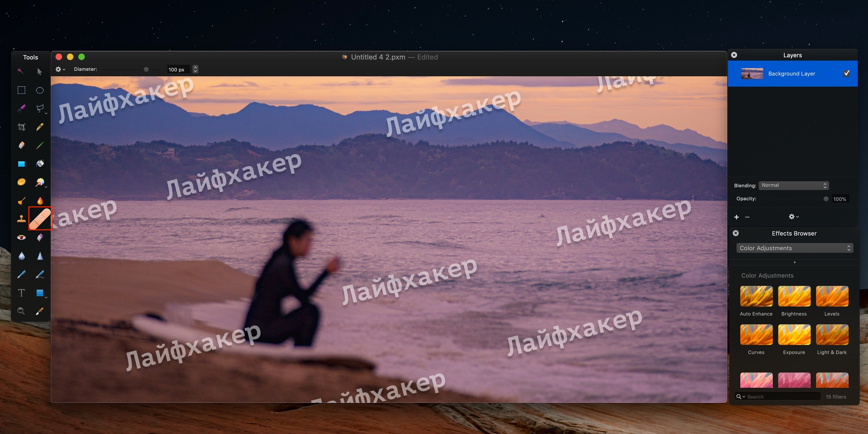Viewport: 868px width, 434px height.
Task: Expand layer settings gear menu
Action: (x=792, y=217)
